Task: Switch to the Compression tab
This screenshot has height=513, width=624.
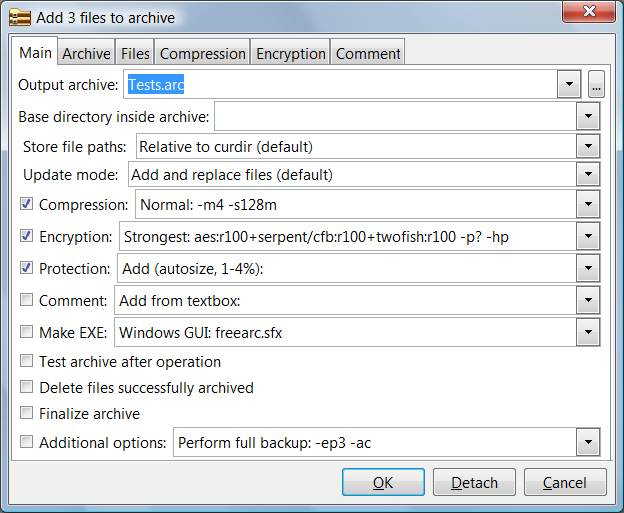Action: (x=202, y=54)
